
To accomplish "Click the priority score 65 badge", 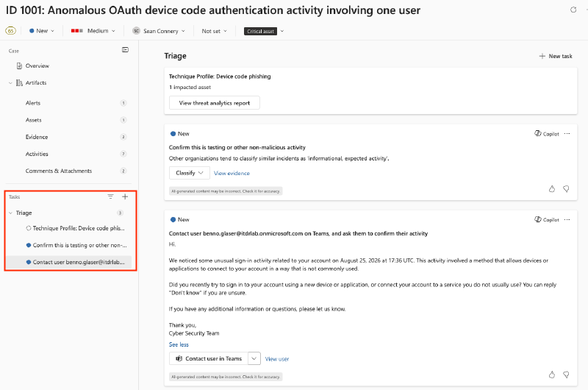I will 10,31.
